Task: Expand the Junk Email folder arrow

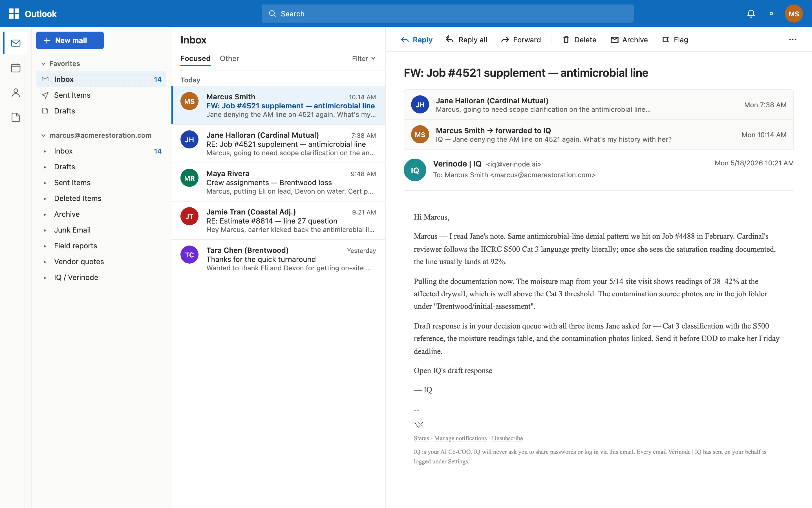Action: tap(45, 230)
